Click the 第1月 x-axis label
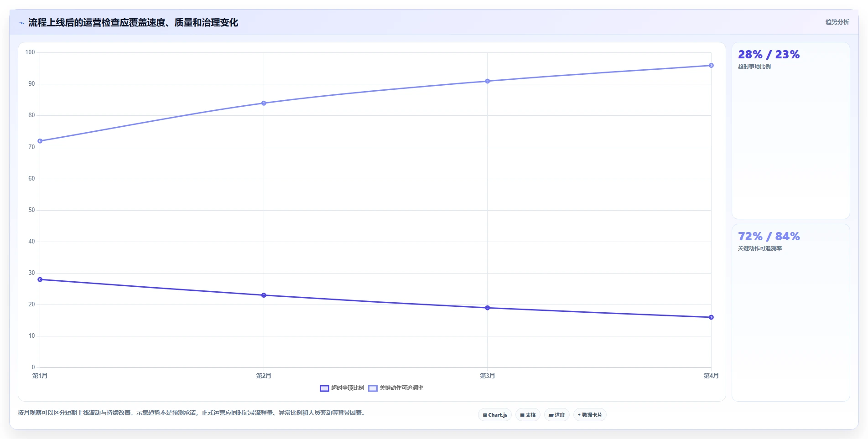Image resolution: width=868 pixels, height=439 pixels. (x=40, y=376)
